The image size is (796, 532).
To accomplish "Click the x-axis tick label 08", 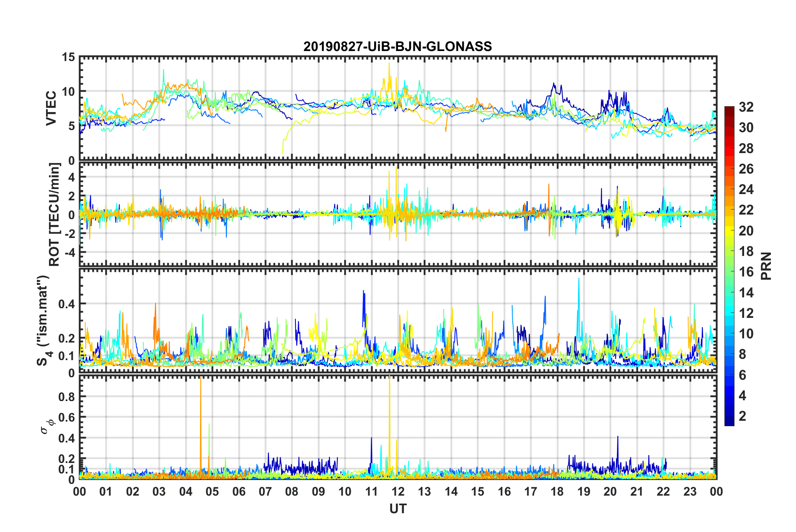I will point(292,491).
